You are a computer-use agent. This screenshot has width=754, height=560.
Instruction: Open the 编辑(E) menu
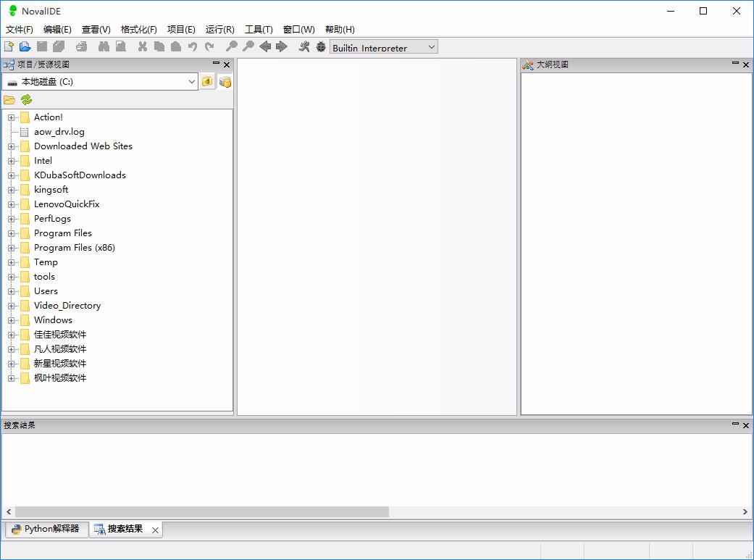point(57,30)
